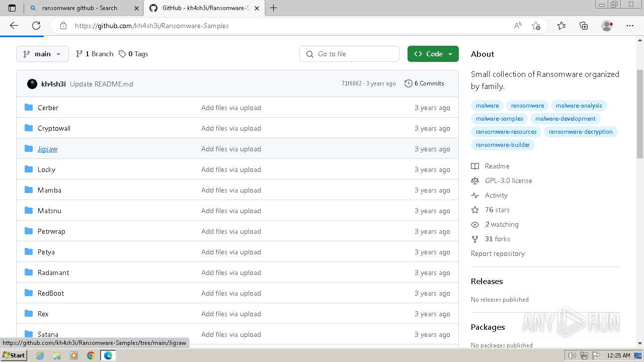Open the browser tab actions menu icon
Screen dimensions: 644x362
click(12, 8)
